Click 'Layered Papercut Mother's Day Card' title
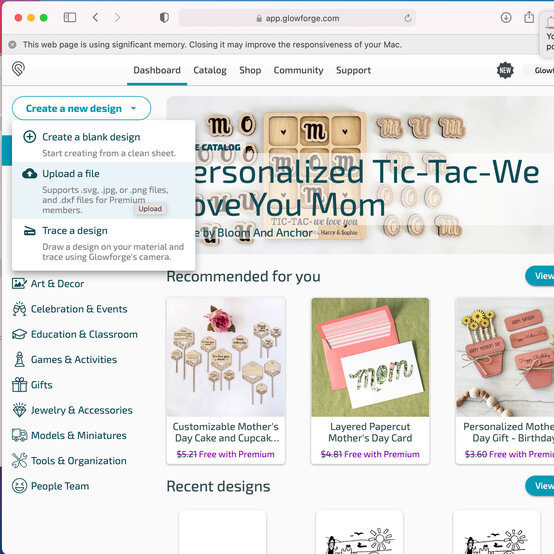Screen dimensions: 554x554 tap(370, 432)
